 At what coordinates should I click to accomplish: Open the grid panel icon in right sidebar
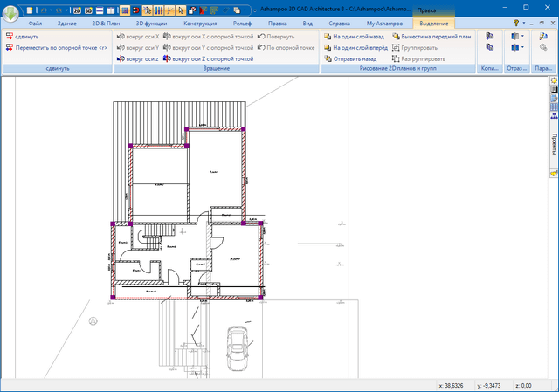[x=553, y=107]
